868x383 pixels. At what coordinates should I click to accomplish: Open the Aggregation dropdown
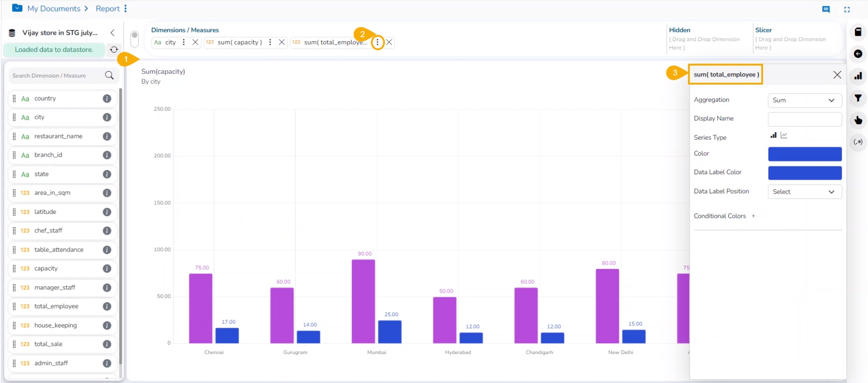point(804,100)
